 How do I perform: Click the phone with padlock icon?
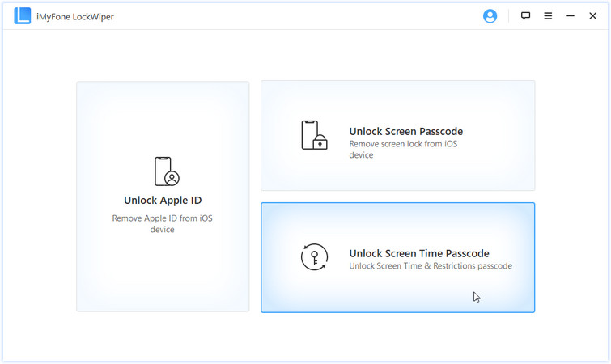[x=314, y=135]
